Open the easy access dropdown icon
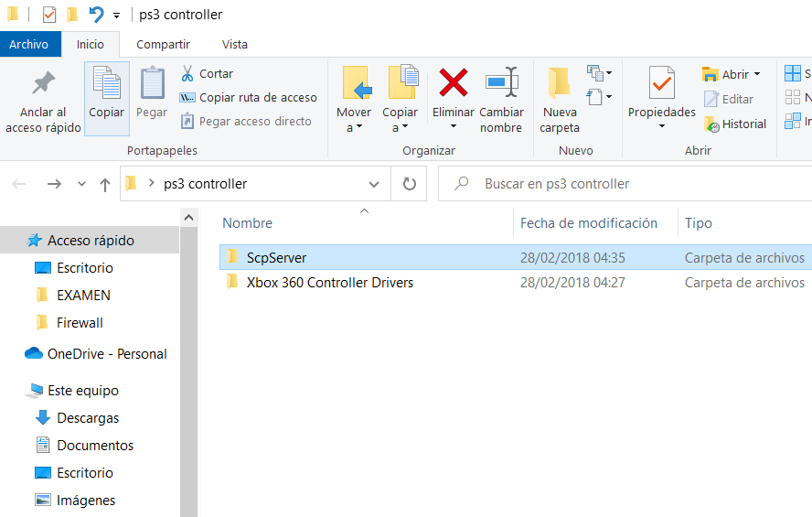The height and width of the screenshot is (517, 812). [x=600, y=97]
